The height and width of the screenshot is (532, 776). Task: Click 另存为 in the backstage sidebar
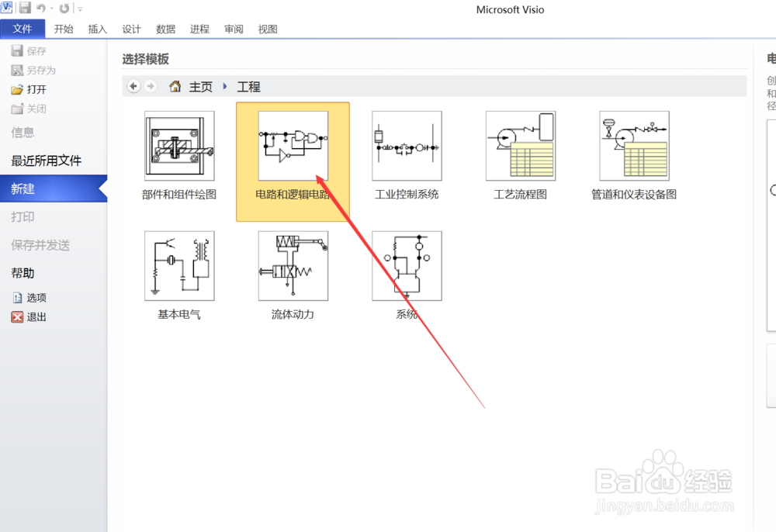click(x=33, y=71)
